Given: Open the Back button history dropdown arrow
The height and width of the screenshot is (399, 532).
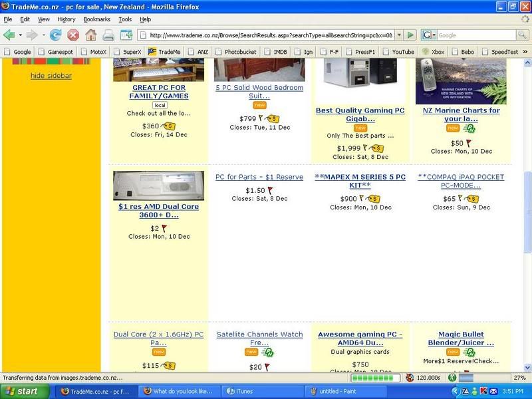Looking at the screenshot, I should [21, 35].
